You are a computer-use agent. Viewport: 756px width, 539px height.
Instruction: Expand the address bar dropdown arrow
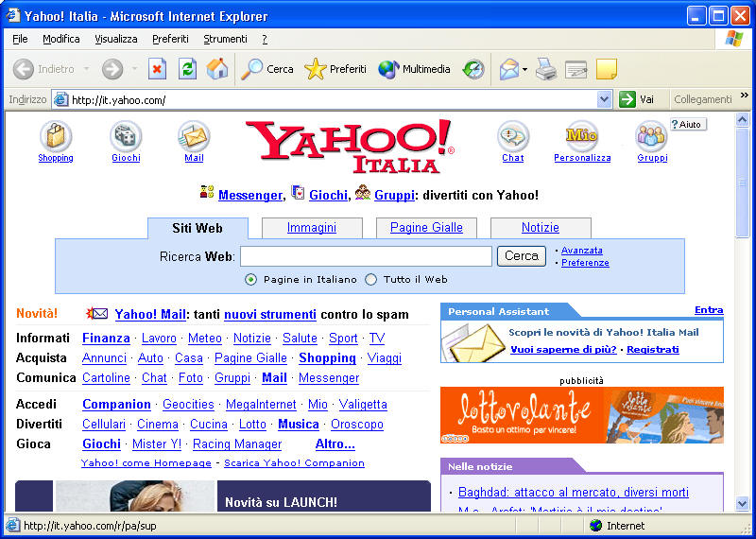pyautogui.click(x=605, y=99)
